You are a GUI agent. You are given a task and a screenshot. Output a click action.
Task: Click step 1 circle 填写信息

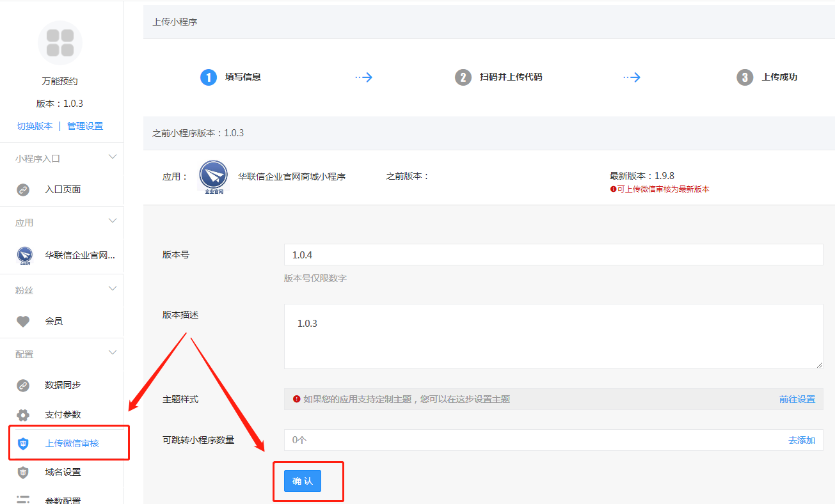click(x=209, y=77)
